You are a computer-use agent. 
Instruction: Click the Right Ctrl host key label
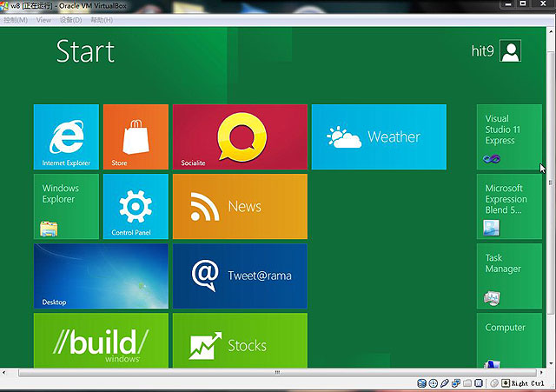pos(527,383)
